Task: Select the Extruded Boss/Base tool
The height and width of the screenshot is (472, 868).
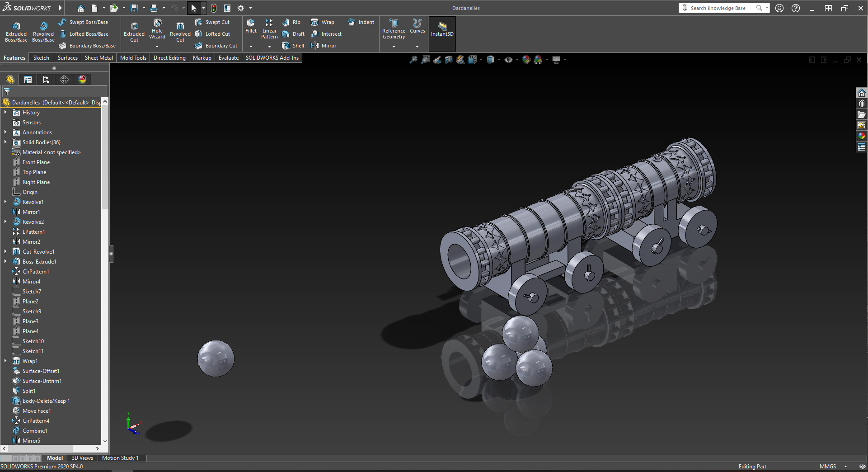Action: pos(16,31)
